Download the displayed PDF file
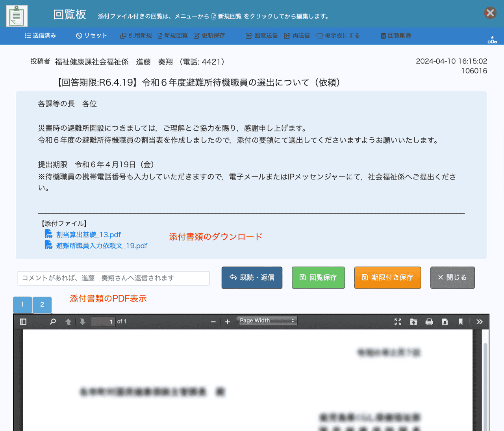 click(x=445, y=322)
